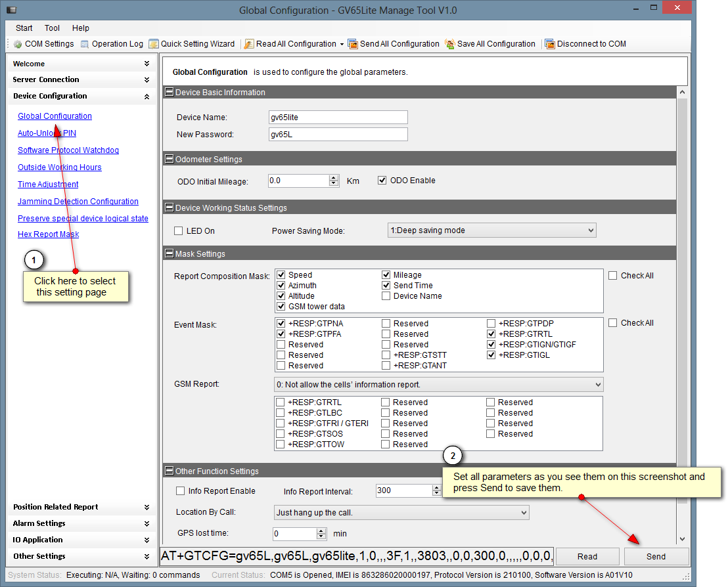This screenshot has width=728, height=587.
Task: Launch the Quick Setting Wizard
Action: coord(192,43)
